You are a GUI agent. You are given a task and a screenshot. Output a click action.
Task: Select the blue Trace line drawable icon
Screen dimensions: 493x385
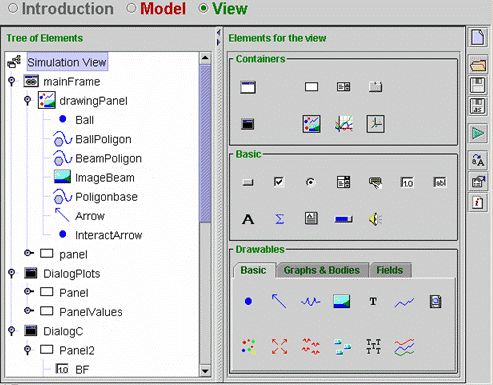404,303
